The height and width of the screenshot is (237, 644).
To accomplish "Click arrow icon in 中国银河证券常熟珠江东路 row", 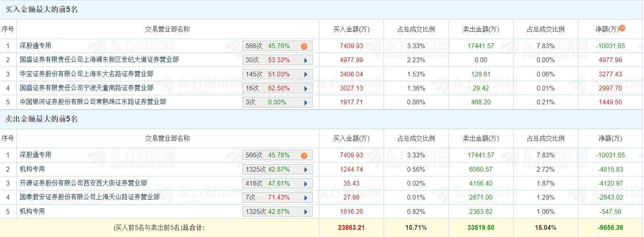I will [x=306, y=102].
